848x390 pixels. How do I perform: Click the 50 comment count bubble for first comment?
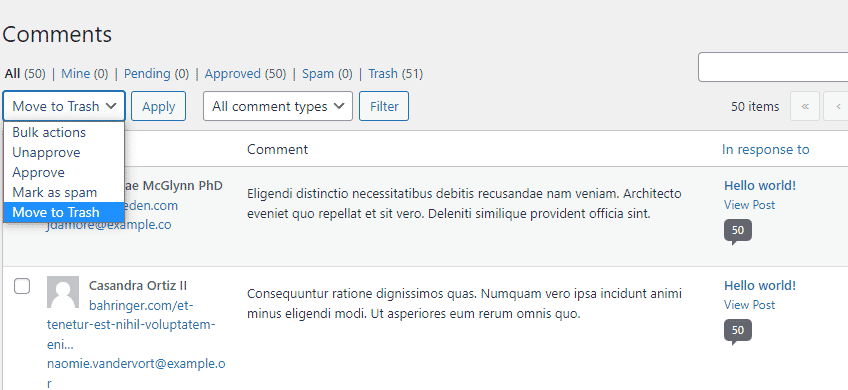[738, 231]
